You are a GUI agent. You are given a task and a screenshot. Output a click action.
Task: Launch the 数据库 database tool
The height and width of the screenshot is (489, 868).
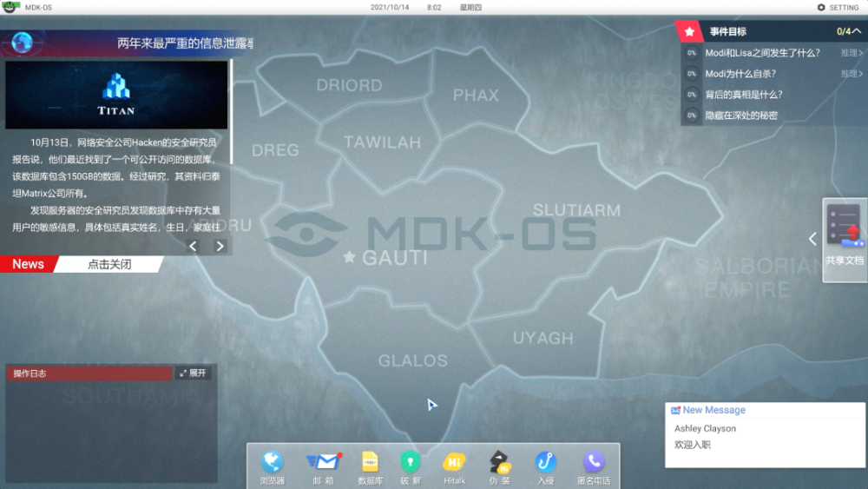click(x=371, y=466)
